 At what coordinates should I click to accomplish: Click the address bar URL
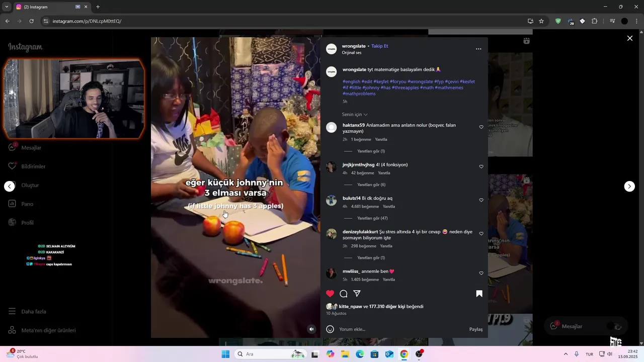87,21
